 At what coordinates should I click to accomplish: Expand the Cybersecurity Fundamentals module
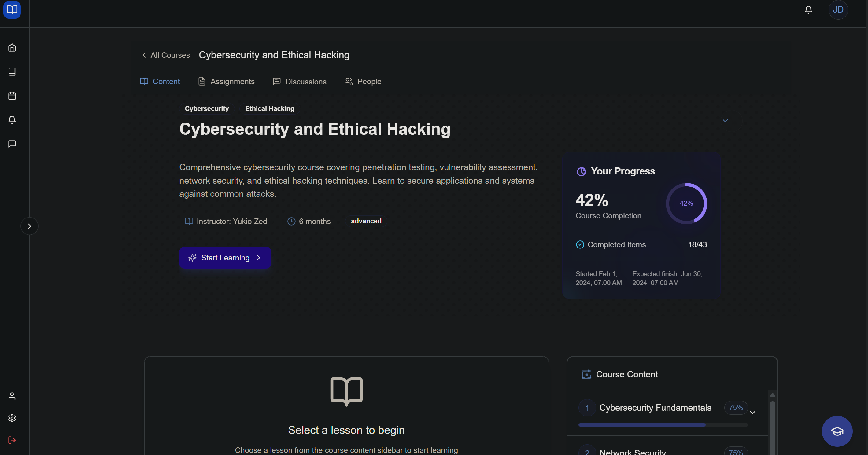point(752,413)
